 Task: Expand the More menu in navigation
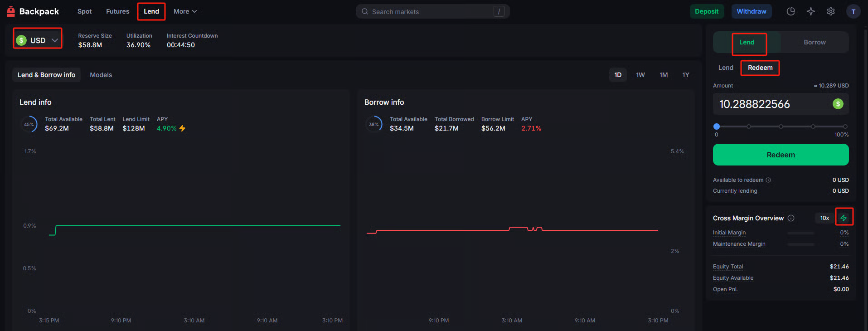pos(185,11)
